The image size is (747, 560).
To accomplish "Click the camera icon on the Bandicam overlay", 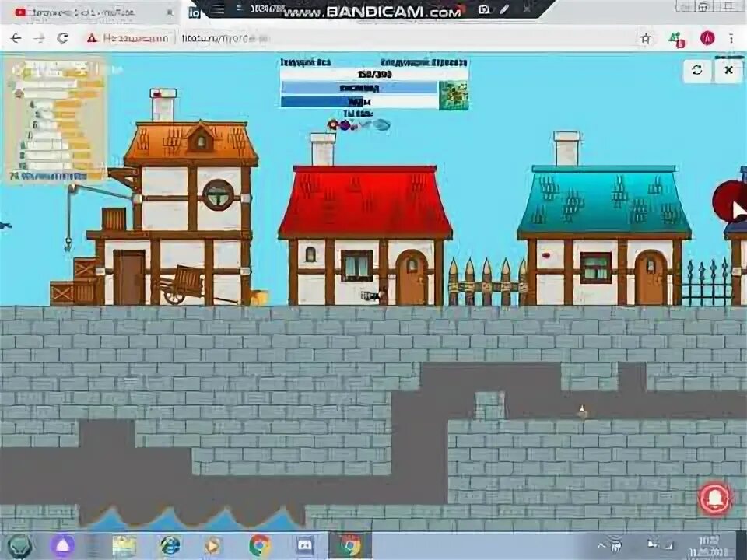I will coord(484,10).
